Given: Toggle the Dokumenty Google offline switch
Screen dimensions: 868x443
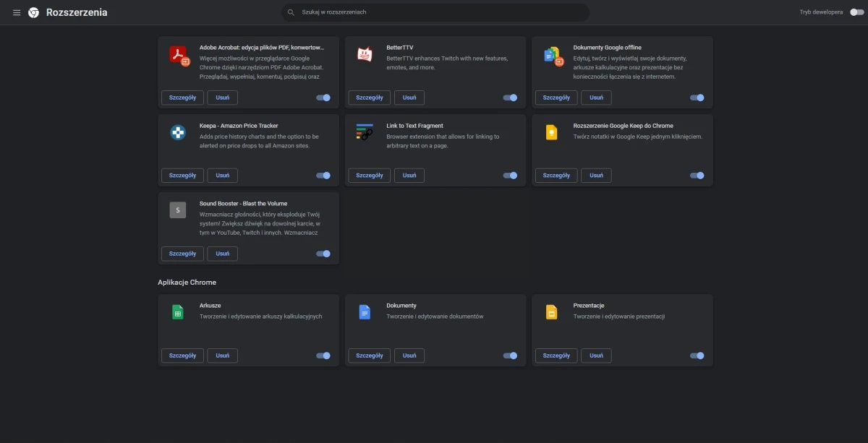Looking at the screenshot, I should point(697,98).
